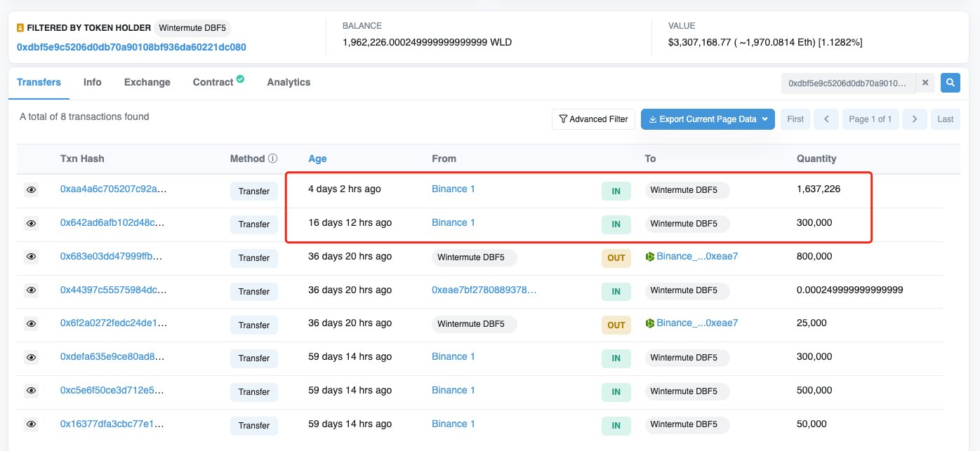Image resolution: width=980 pixels, height=451 pixels.
Task: Open transaction hash 0x6f2a0272fedc24de1
Action: click(x=114, y=323)
